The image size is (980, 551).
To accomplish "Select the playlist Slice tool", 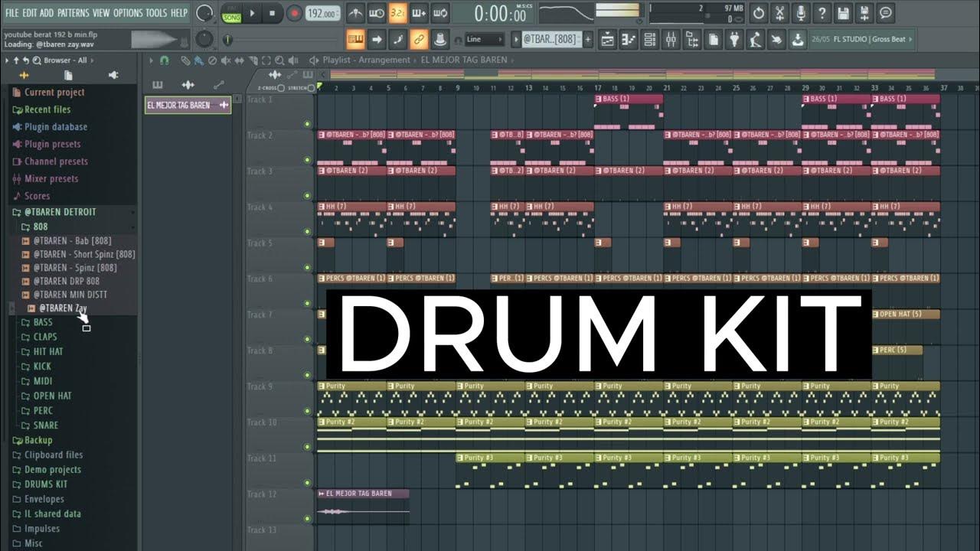I will 252,60.
